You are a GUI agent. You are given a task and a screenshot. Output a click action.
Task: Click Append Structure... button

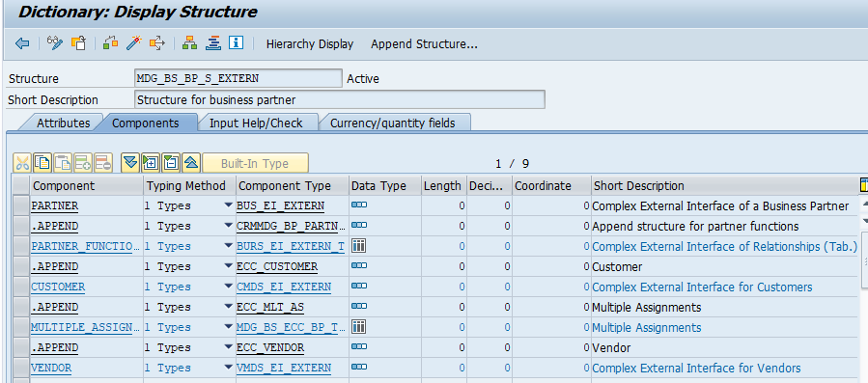coord(424,44)
